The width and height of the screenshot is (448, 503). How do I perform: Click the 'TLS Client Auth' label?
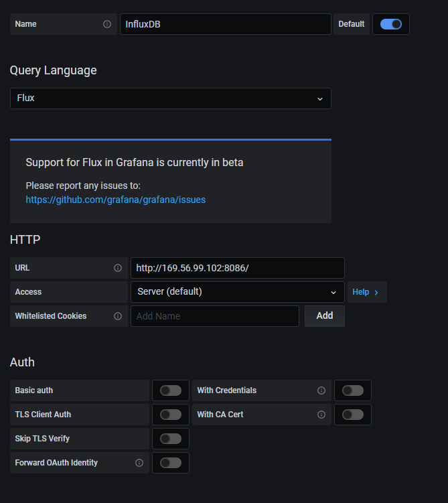[43, 415]
